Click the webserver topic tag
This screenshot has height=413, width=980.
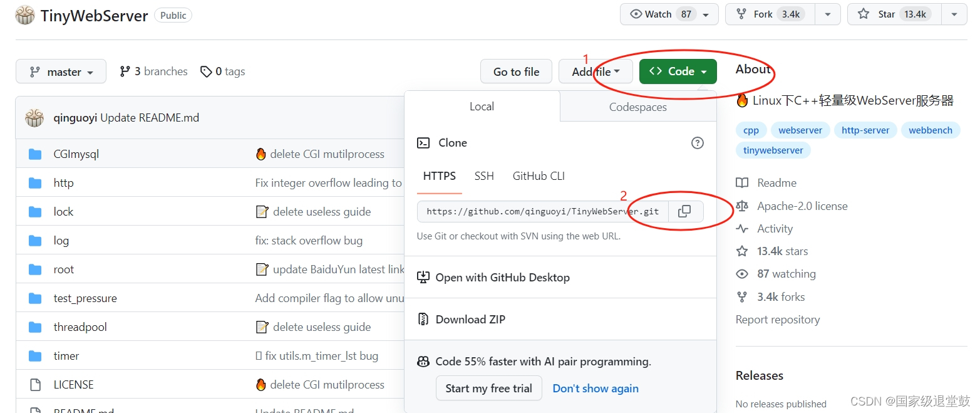tap(800, 130)
